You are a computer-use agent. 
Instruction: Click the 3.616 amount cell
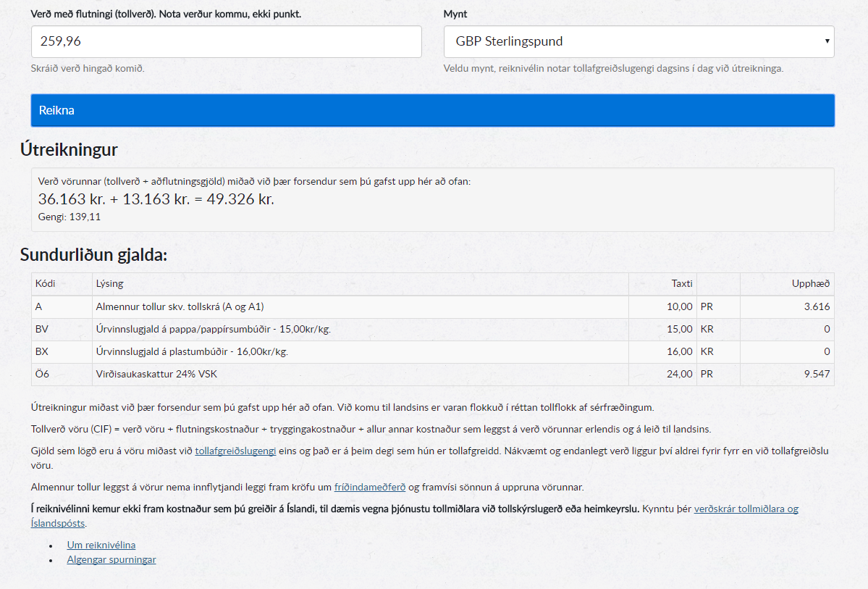pos(817,306)
